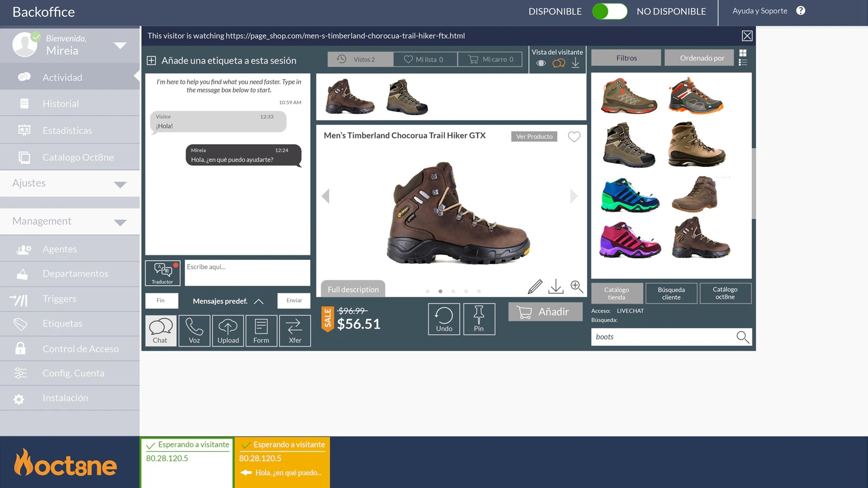Click the Undo button
The image size is (868, 488).
click(444, 319)
